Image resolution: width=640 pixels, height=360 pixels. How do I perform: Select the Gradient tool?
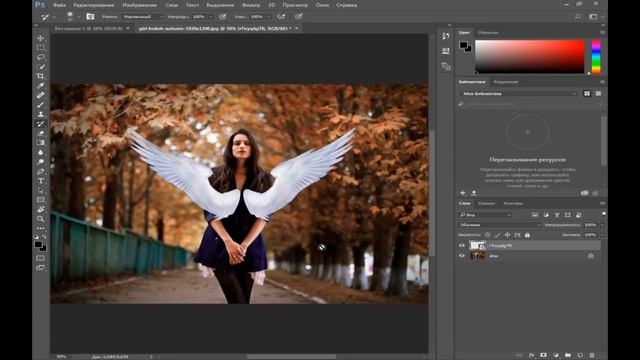[40, 142]
